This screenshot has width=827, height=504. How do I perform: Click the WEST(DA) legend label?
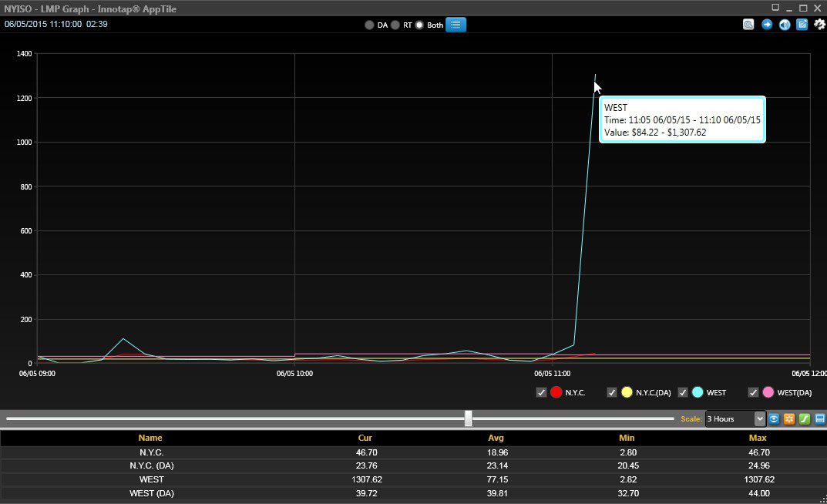tap(795, 393)
